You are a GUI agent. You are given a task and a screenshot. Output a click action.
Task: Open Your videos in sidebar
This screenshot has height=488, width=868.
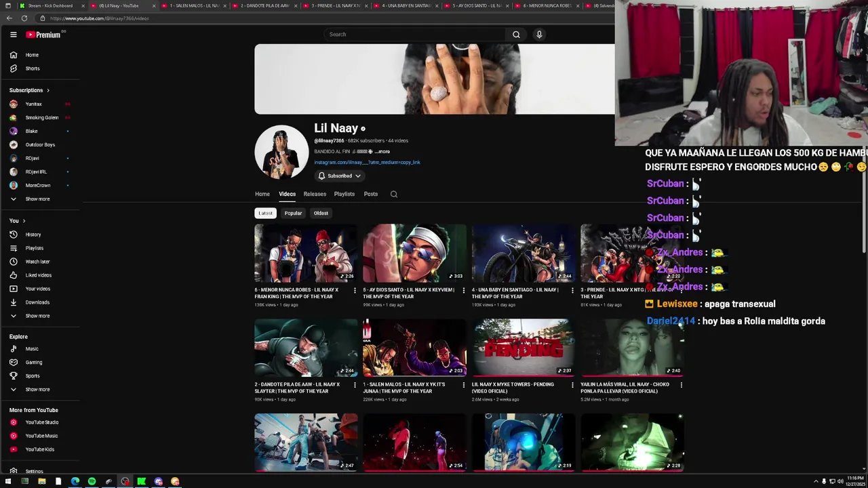tap(41, 289)
